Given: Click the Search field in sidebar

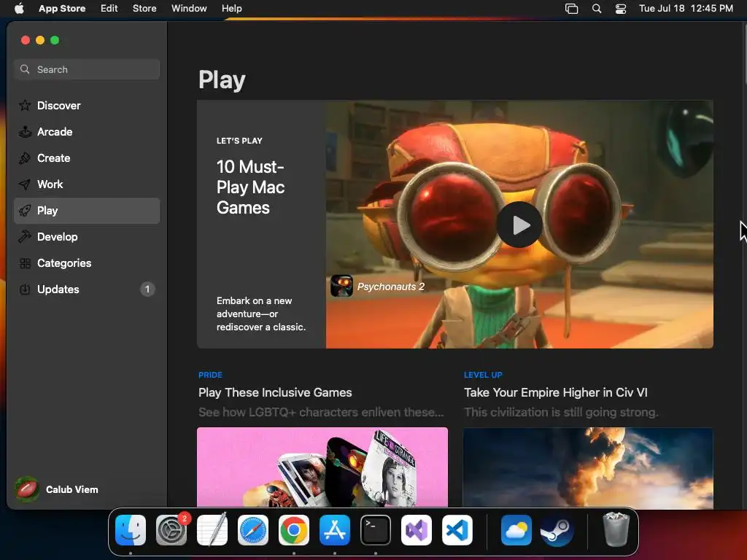Looking at the screenshot, I should click(x=87, y=69).
